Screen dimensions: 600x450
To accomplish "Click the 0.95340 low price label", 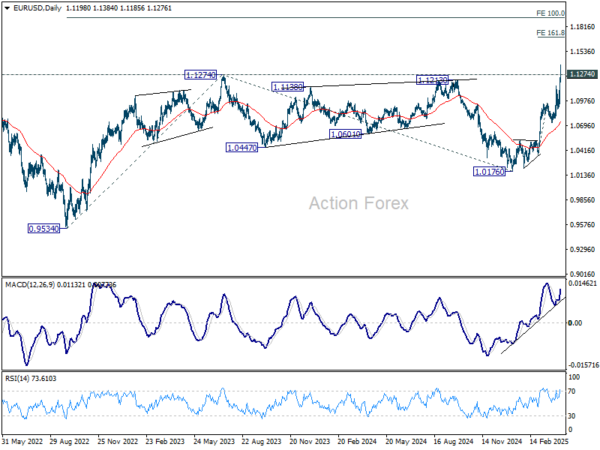I will (44, 228).
